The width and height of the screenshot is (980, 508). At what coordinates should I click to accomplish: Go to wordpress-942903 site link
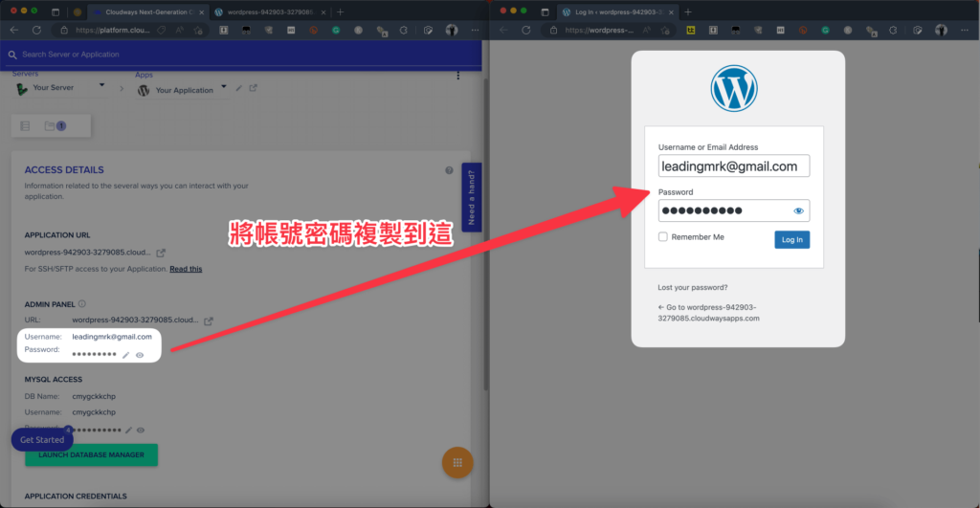(x=709, y=313)
